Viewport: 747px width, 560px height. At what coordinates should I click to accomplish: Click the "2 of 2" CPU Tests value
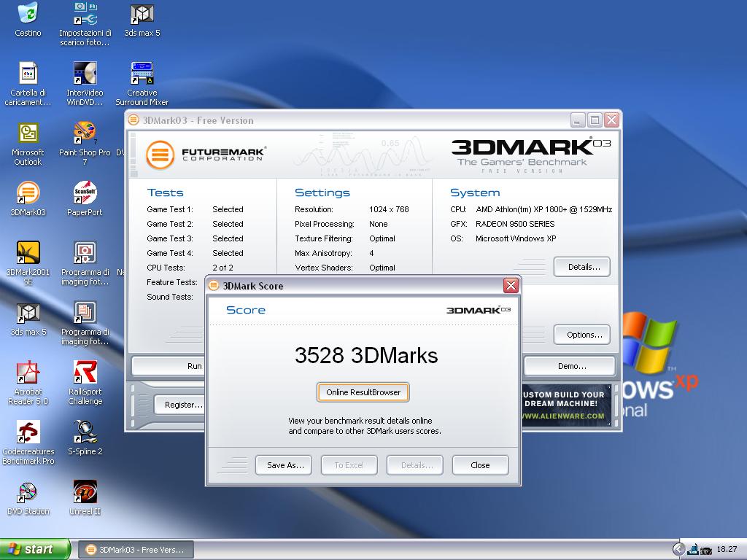[222, 268]
